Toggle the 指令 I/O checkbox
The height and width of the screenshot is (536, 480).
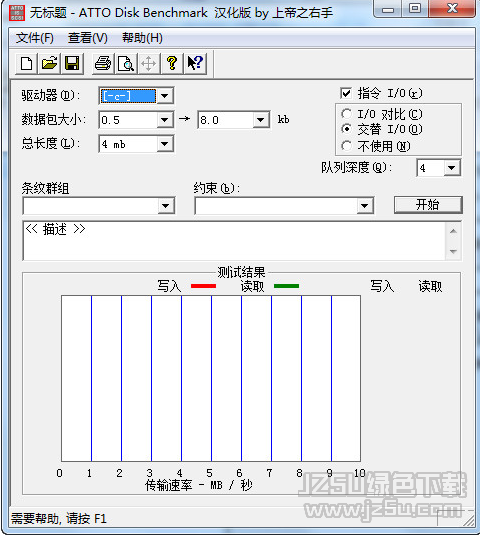click(x=346, y=93)
